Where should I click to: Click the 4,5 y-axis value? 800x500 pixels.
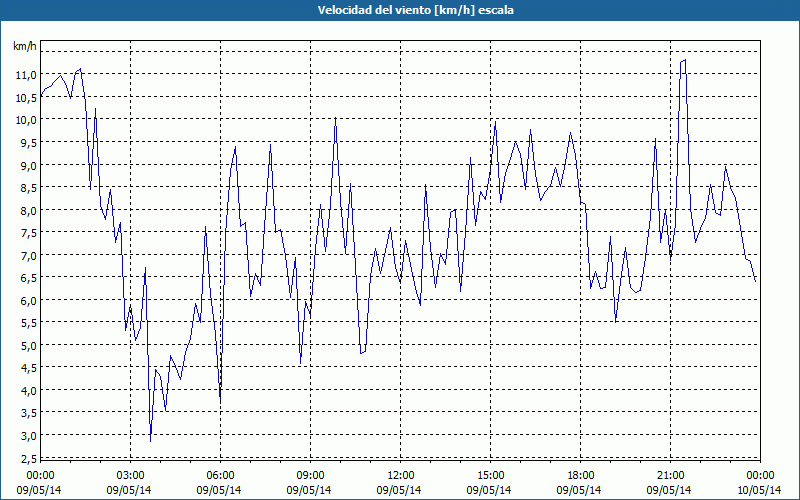[x=28, y=368]
